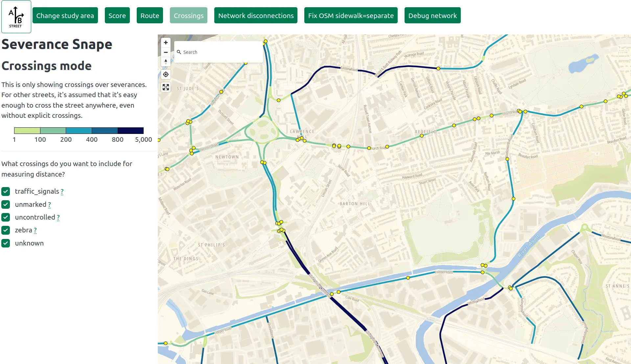Viewport: 631px width, 364px height.
Task: Zoom in the map with plus button
Action: click(x=166, y=43)
